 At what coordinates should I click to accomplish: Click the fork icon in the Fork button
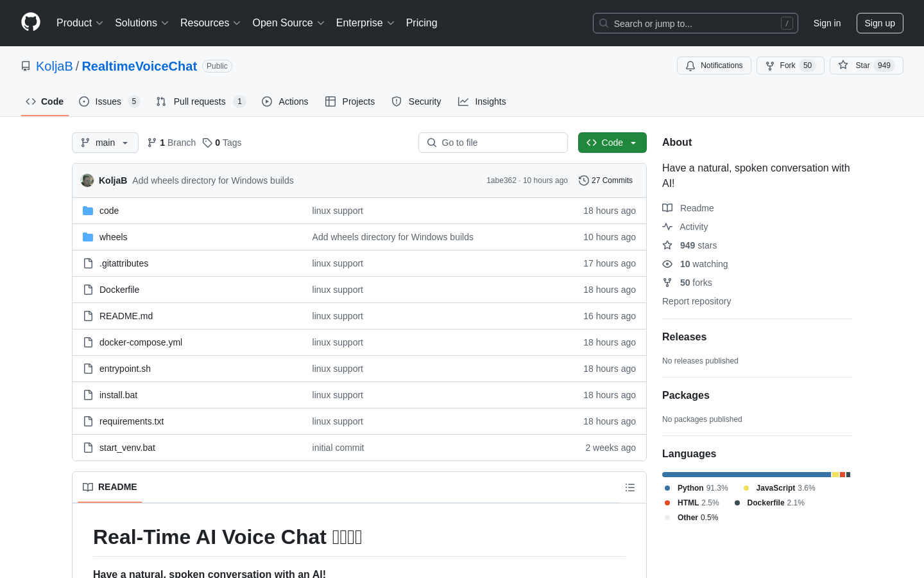click(x=770, y=66)
